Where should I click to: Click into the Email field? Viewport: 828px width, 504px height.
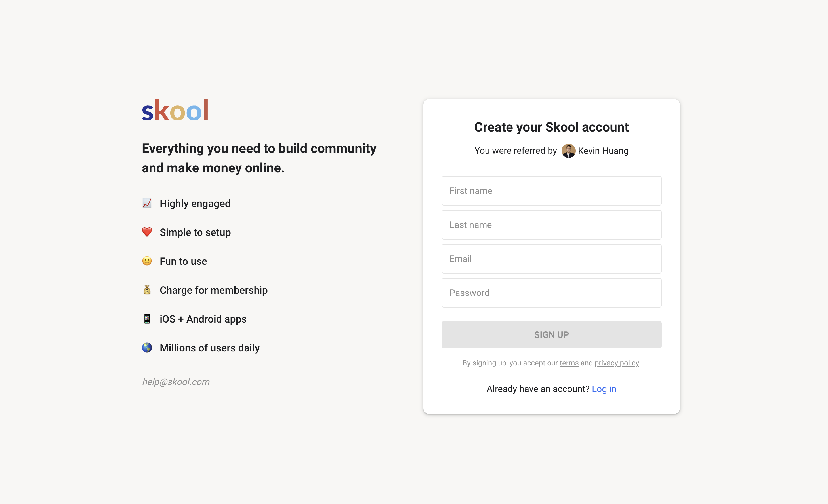(x=551, y=259)
